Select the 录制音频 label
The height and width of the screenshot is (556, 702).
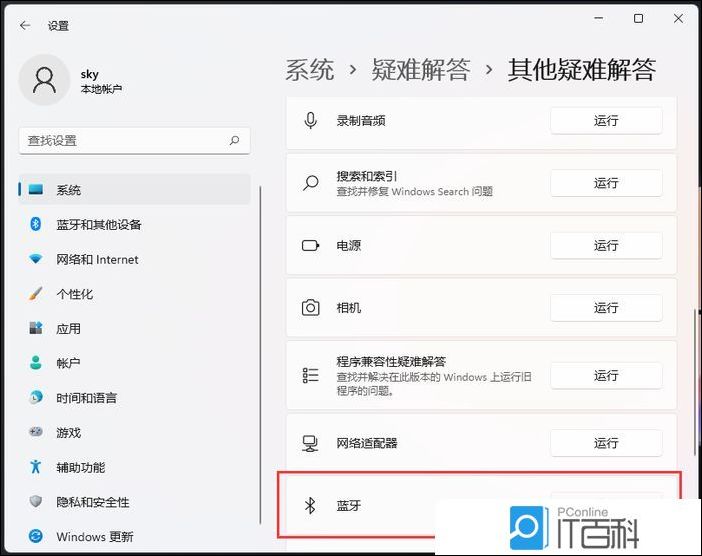361,120
